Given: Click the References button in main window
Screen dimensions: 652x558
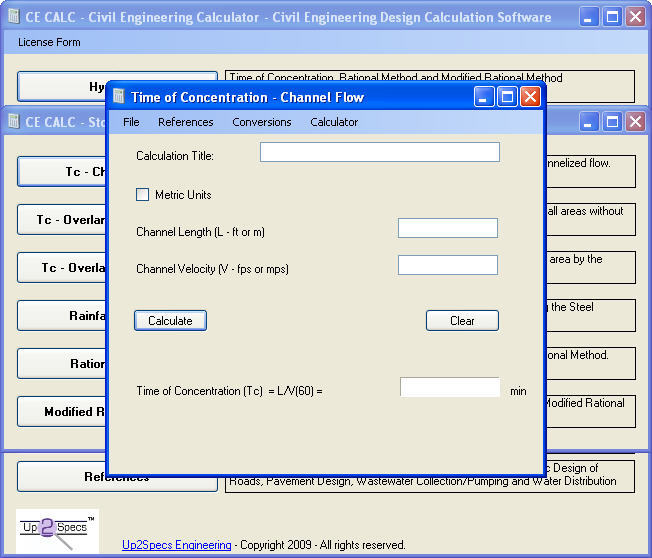Looking at the screenshot, I should 62,477.
